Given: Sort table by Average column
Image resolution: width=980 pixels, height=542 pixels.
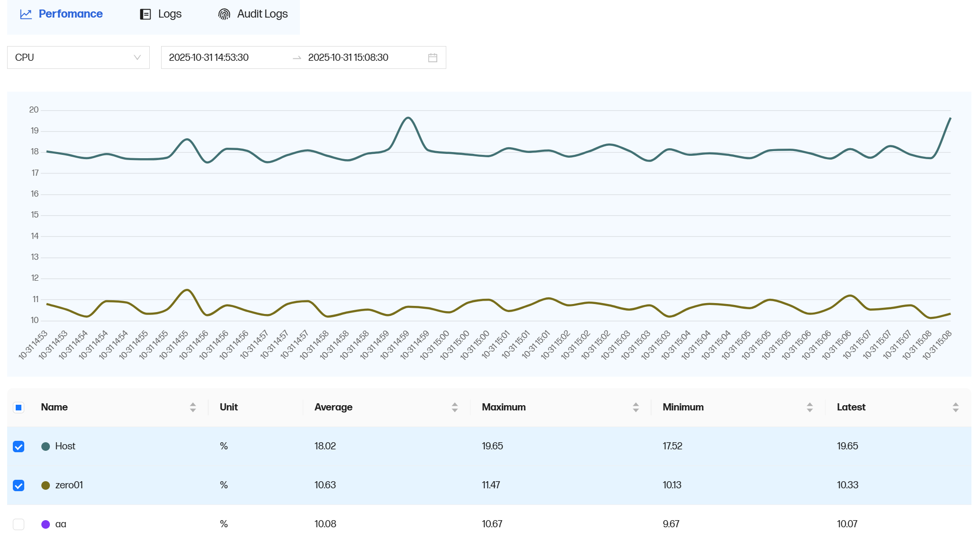Looking at the screenshot, I should [454, 407].
